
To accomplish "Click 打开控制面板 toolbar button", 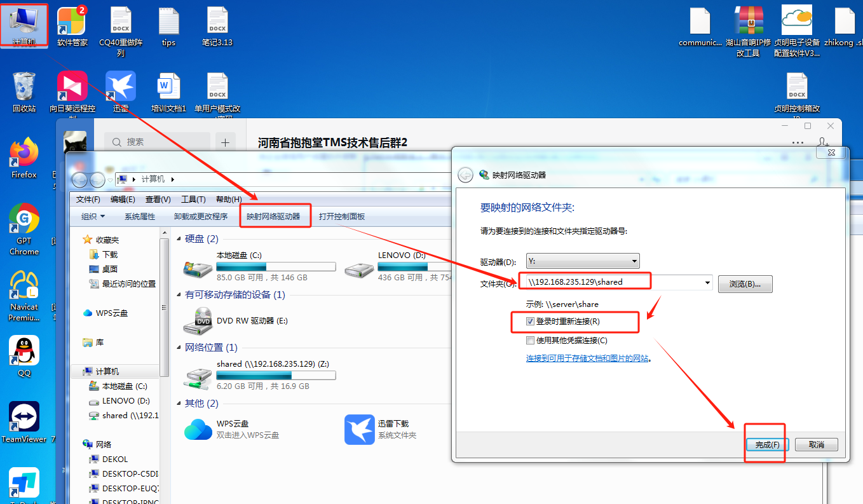I will pyautogui.click(x=342, y=217).
